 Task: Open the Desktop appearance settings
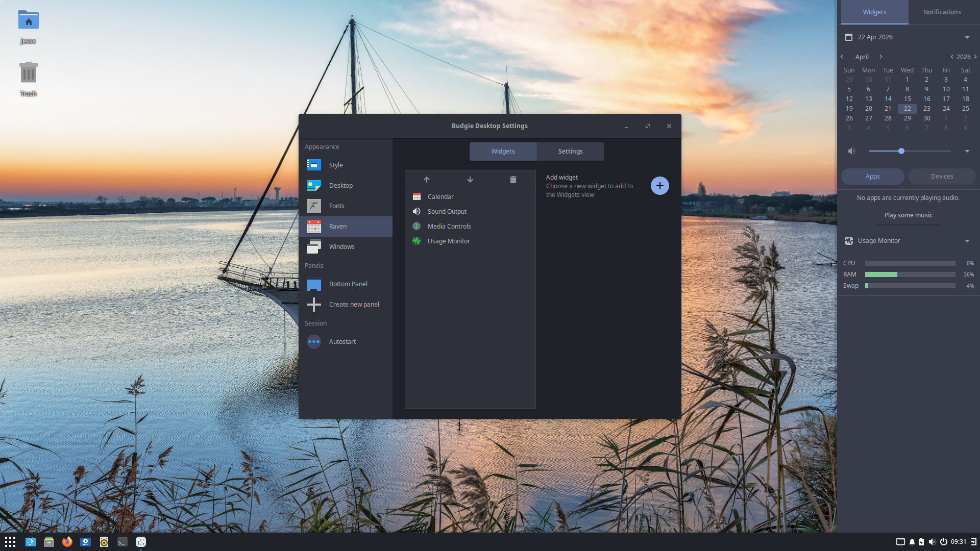coord(346,185)
